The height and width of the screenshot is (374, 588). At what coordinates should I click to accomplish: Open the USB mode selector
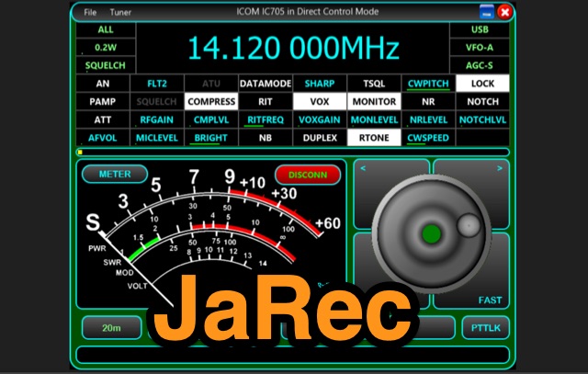(479, 29)
